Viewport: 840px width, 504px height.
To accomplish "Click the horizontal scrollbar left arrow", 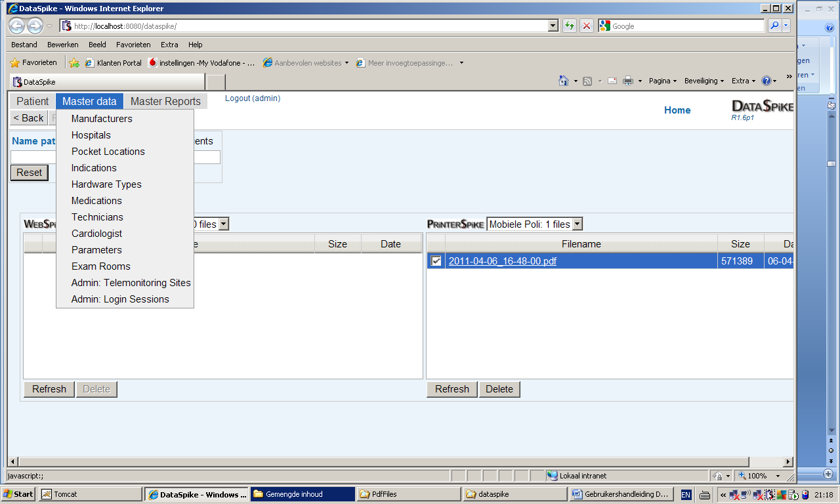I will click(14, 461).
